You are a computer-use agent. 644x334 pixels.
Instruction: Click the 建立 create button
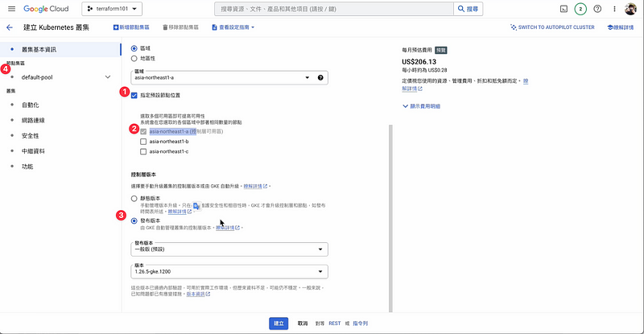point(279,324)
